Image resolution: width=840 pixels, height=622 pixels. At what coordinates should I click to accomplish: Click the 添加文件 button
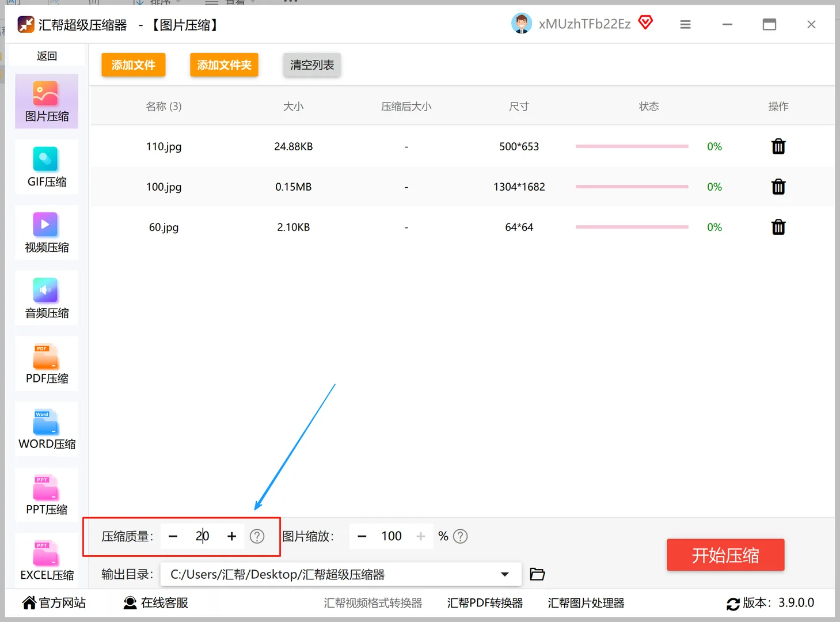coord(133,65)
